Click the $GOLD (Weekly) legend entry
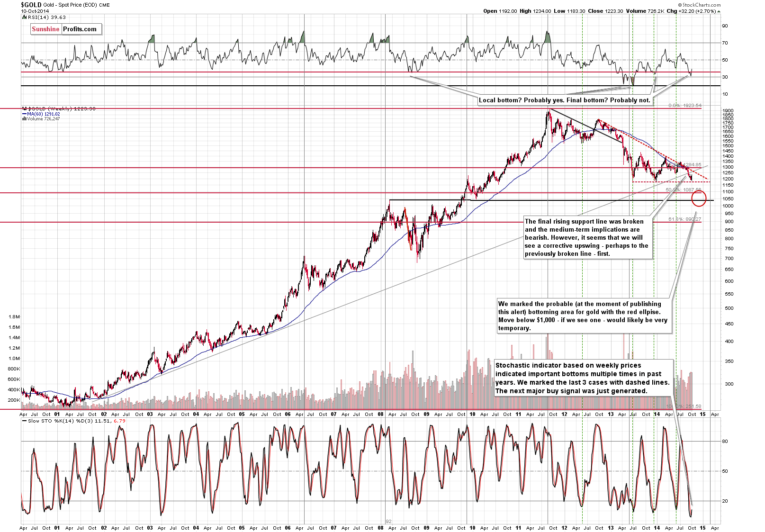Image resolution: width=765 pixels, height=532 pixels. (x=59, y=109)
